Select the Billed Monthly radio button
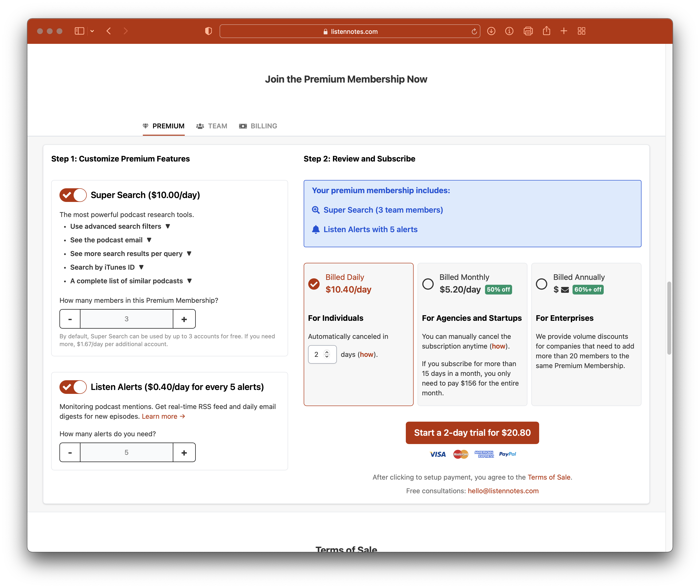 click(x=428, y=284)
